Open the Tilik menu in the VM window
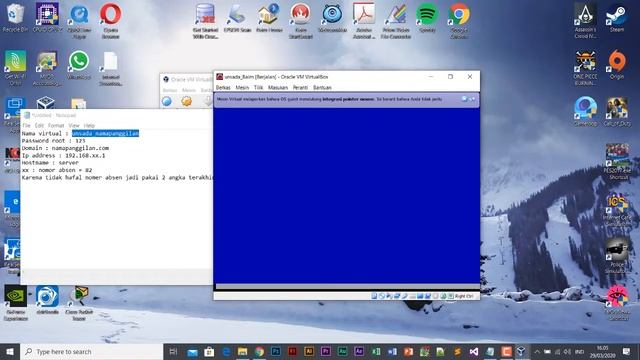This screenshot has height=360, width=640. pyautogui.click(x=258, y=87)
